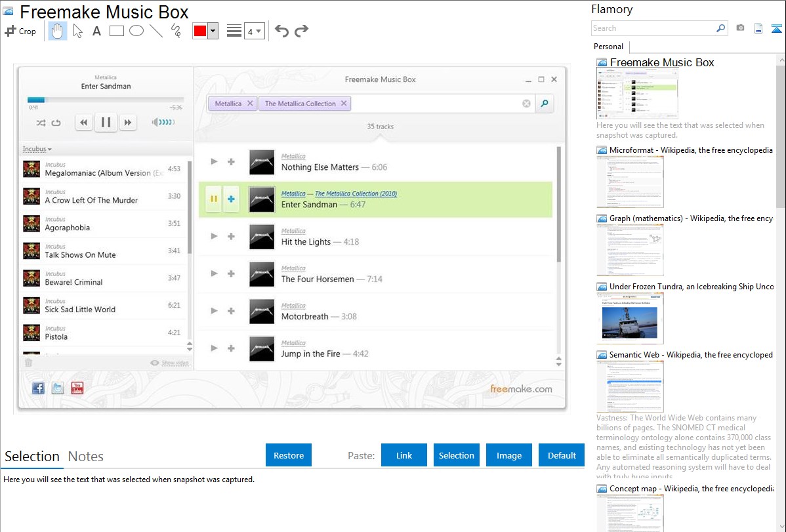786x532 pixels.
Task: Click the line thickness icon
Action: pos(234,31)
